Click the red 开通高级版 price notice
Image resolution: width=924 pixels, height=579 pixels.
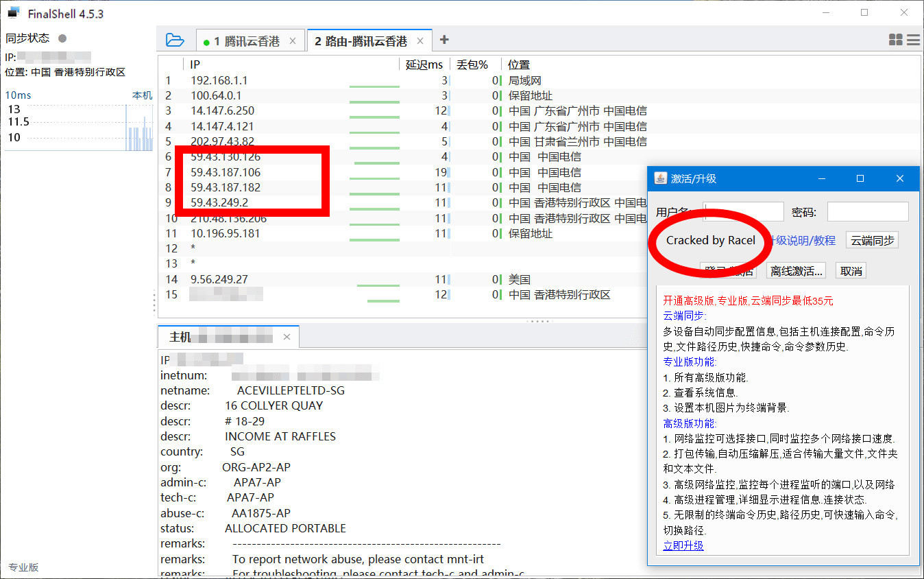point(749,300)
